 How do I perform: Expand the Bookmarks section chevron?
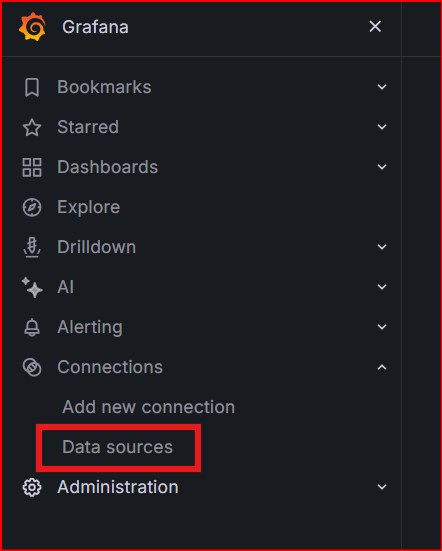pyautogui.click(x=382, y=87)
